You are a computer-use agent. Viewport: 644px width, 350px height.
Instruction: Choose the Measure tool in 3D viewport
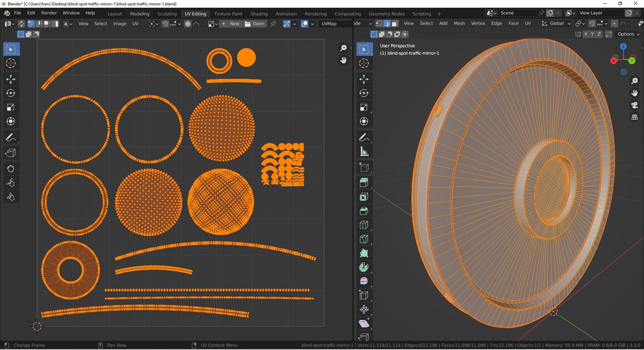pos(364,152)
